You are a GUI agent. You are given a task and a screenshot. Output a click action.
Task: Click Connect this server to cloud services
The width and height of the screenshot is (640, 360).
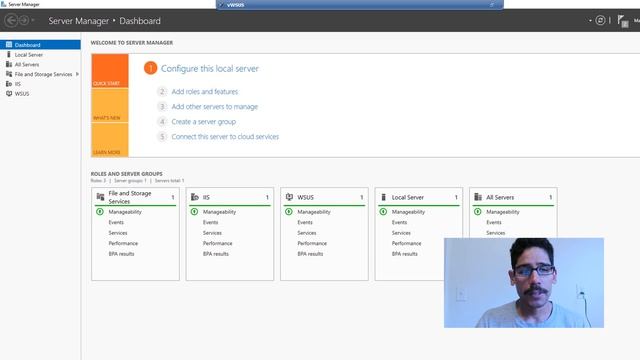pyautogui.click(x=225, y=137)
